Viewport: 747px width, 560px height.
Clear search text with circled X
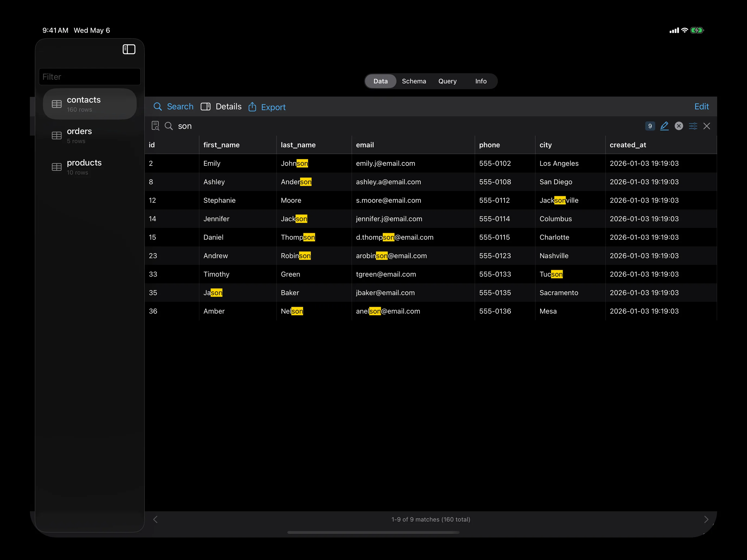coord(679,126)
